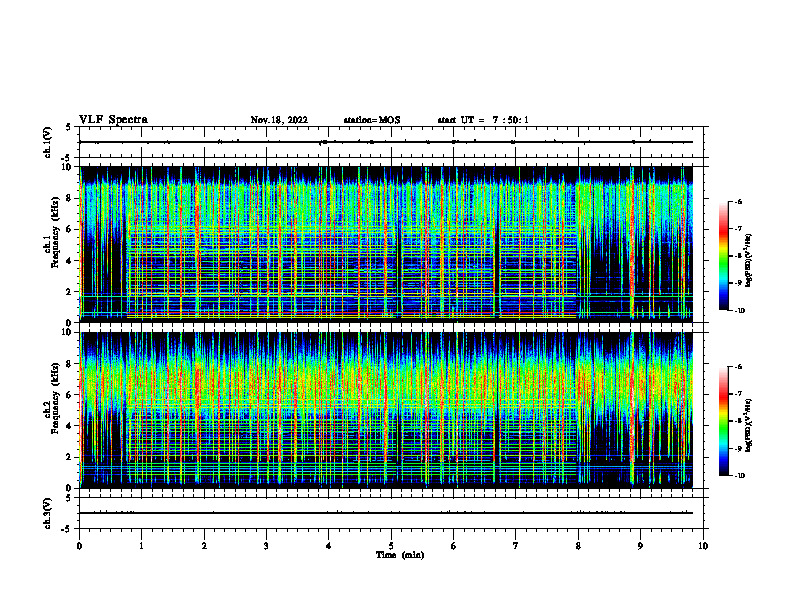Click the ch.1 frequency tick "8"
This screenshot has width=792, height=612.
pos(70,198)
